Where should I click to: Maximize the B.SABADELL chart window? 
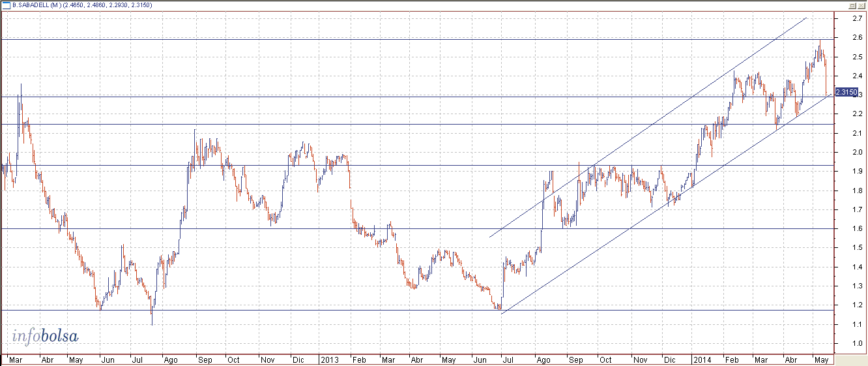click(x=852, y=5)
